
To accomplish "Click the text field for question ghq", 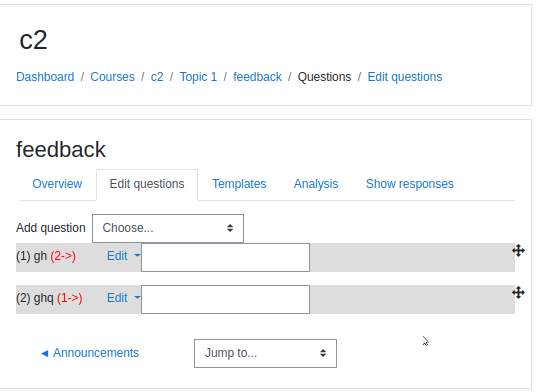I will click(x=225, y=299).
